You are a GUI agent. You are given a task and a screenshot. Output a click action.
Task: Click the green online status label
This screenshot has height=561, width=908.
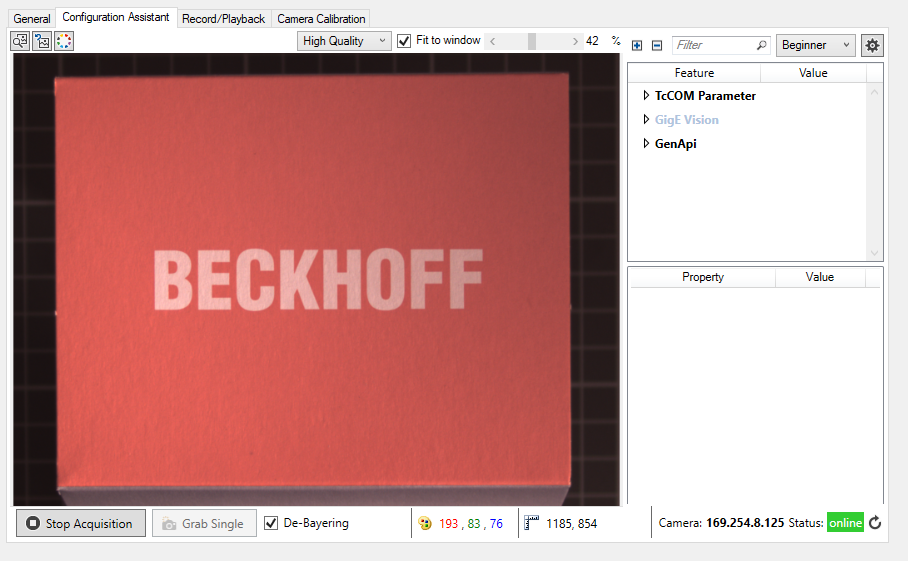845,523
